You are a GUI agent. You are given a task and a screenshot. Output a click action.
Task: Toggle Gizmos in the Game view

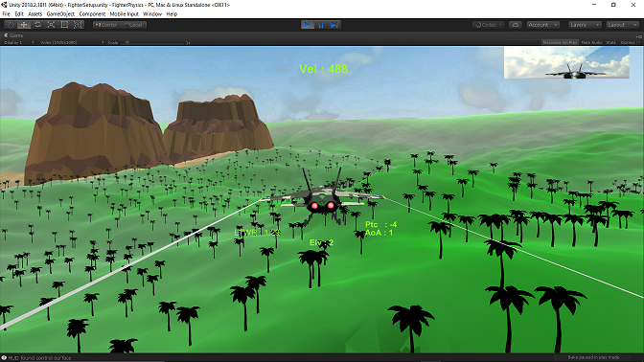628,42
